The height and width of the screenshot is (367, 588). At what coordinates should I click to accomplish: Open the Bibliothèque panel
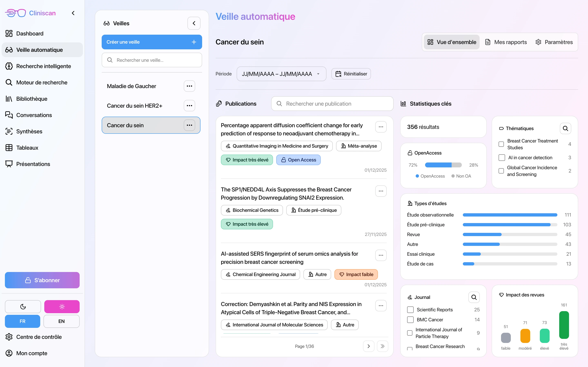(32, 99)
